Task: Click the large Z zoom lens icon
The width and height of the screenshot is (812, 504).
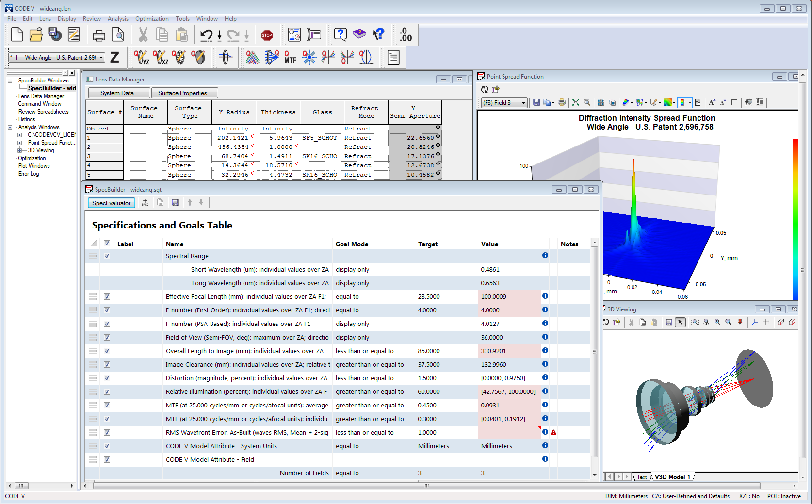Action: [x=114, y=57]
